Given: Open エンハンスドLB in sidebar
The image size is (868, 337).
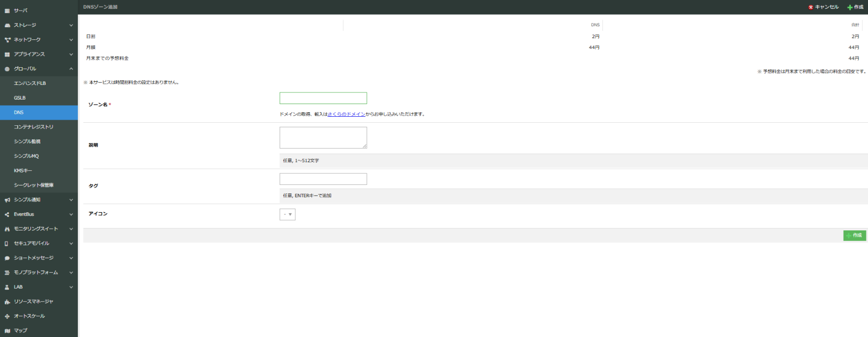Looking at the screenshot, I should tap(30, 83).
